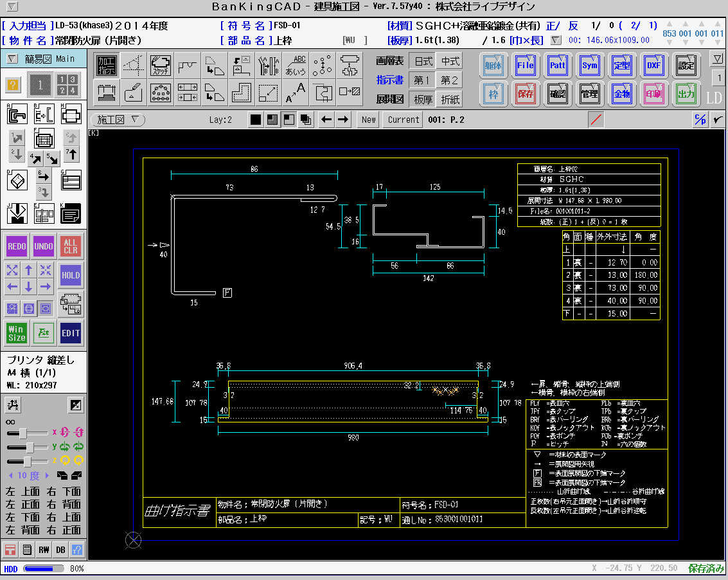Image resolution: width=728 pixels, height=580 pixels.
Task: Click the red diagonal line icon
Action: pos(596,120)
